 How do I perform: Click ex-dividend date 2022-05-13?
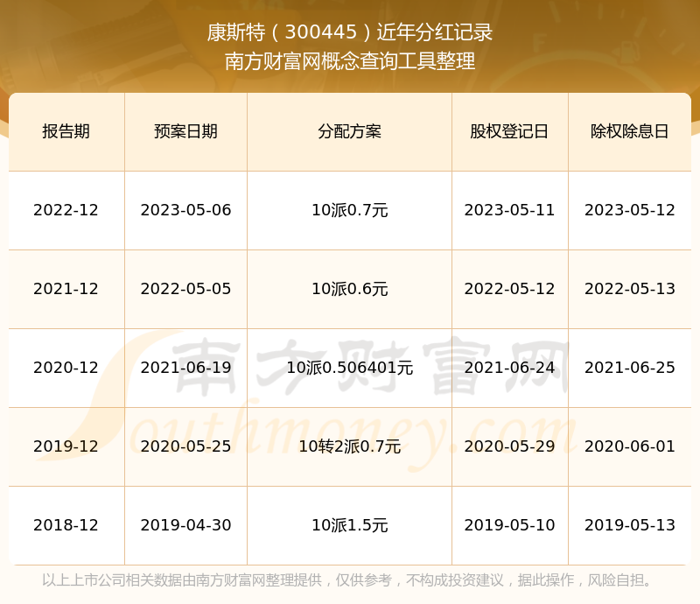tap(629, 289)
